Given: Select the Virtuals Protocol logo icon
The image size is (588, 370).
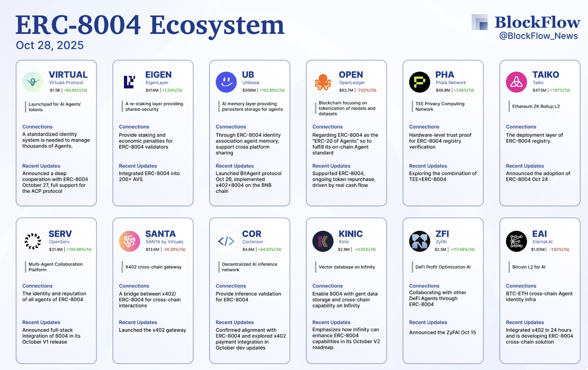Looking at the screenshot, I should pos(33,82).
